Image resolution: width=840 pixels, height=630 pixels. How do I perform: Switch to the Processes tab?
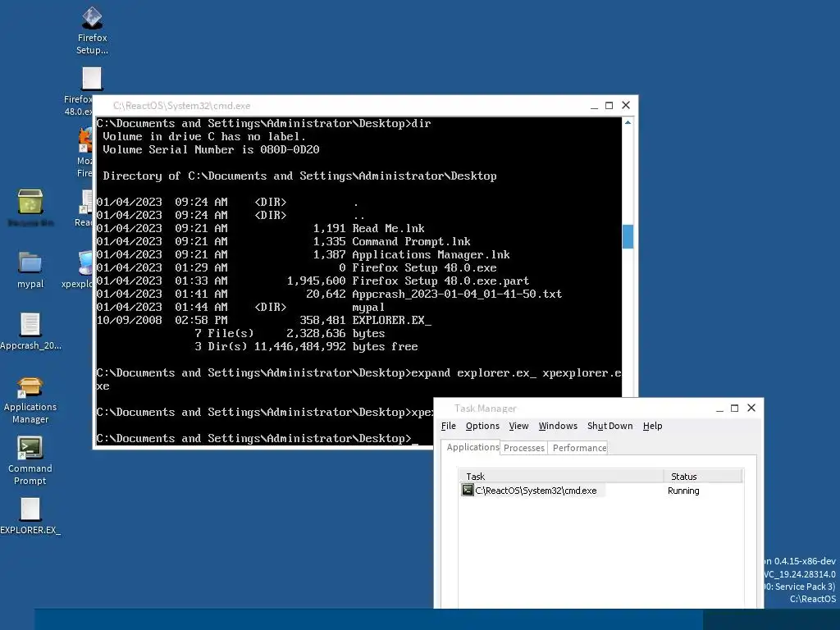pyautogui.click(x=524, y=448)
